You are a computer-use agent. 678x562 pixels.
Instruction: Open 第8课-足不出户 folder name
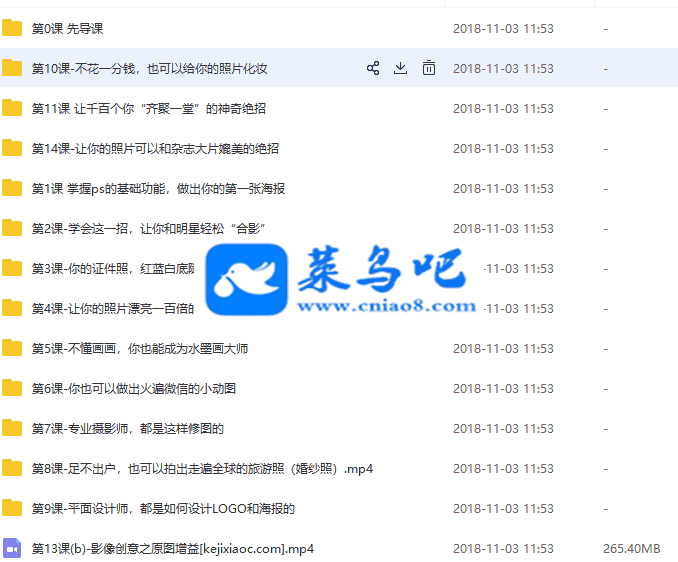click(202, 469)
